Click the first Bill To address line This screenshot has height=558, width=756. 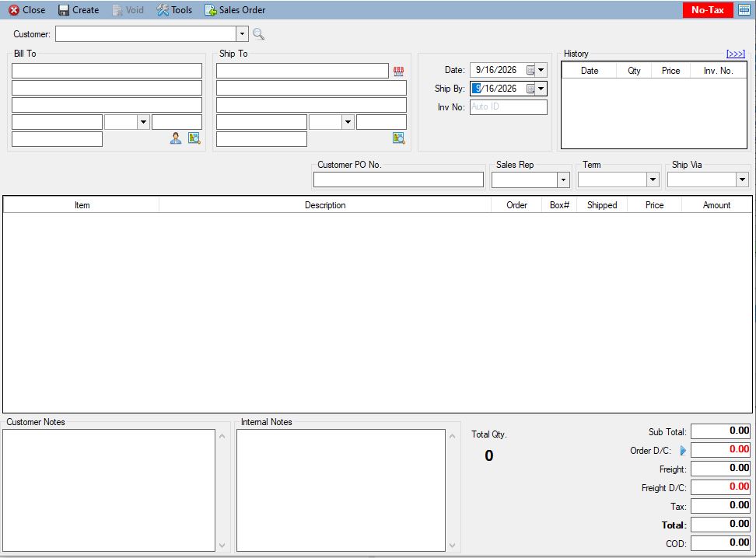tap(107, 71)
